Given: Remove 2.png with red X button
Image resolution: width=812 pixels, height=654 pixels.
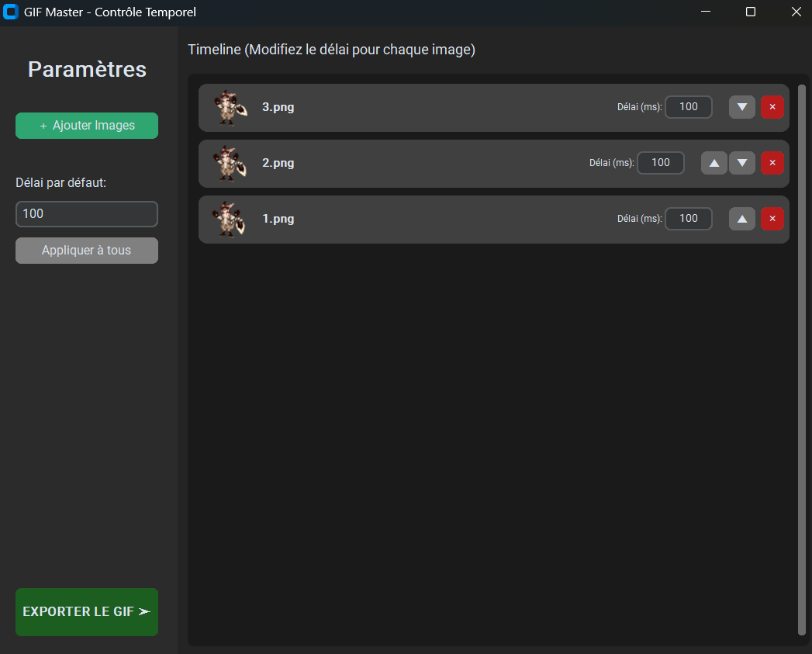Looking at the screenshot, I should coord(772,163).
